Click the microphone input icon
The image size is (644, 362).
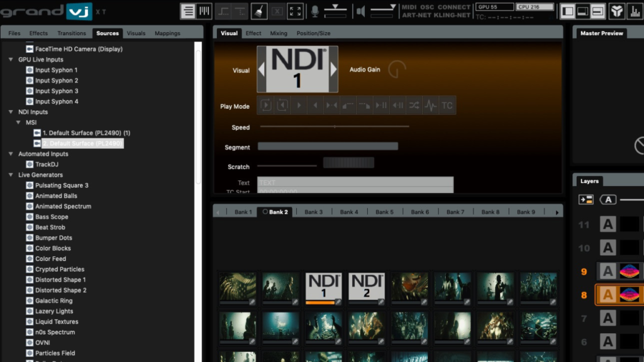[x=314, y=11]
